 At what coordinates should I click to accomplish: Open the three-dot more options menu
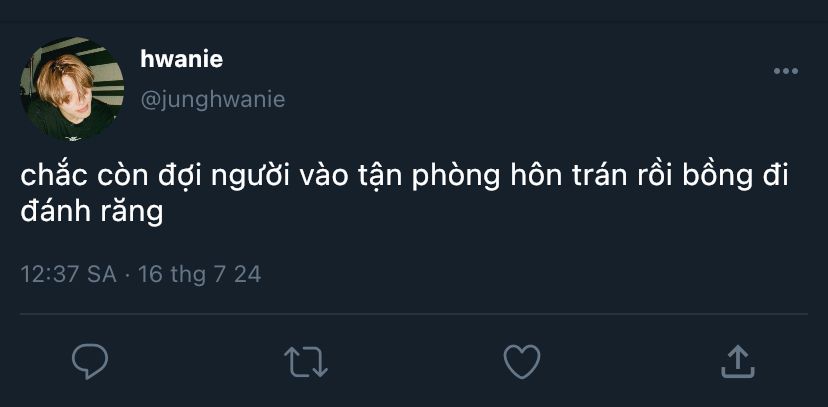click(786, 71)
